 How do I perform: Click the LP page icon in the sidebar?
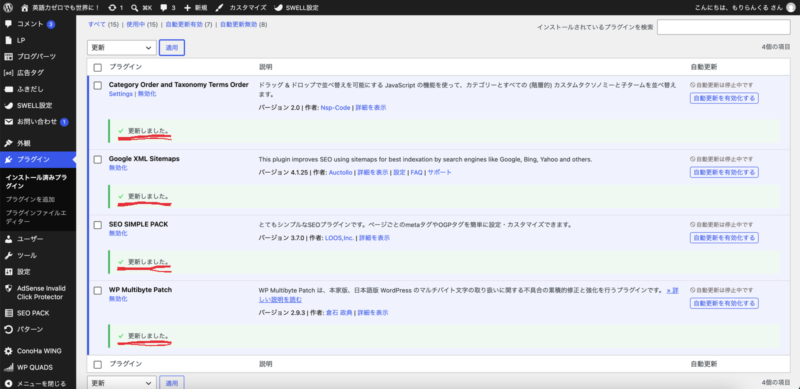click(8, 40)
